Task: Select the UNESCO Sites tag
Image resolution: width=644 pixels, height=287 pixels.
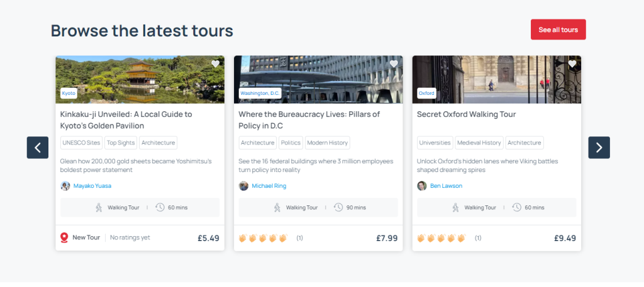Action: (81, 143)
